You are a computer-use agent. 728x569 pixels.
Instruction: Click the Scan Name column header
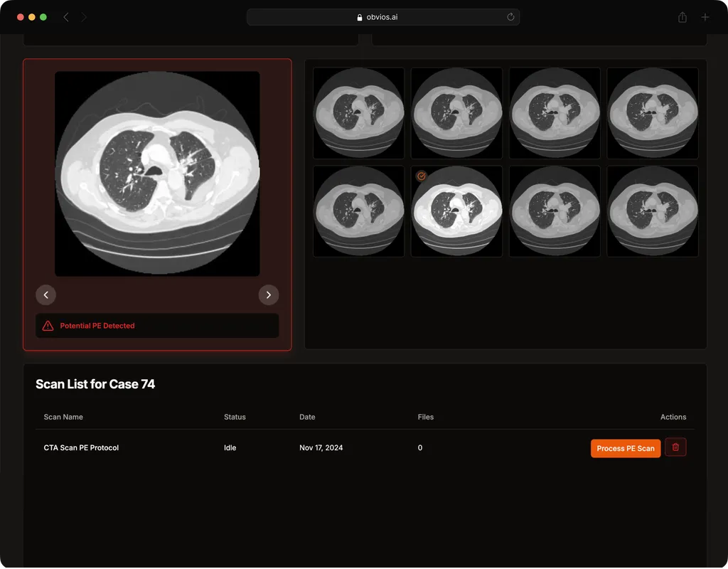(63, 417)
